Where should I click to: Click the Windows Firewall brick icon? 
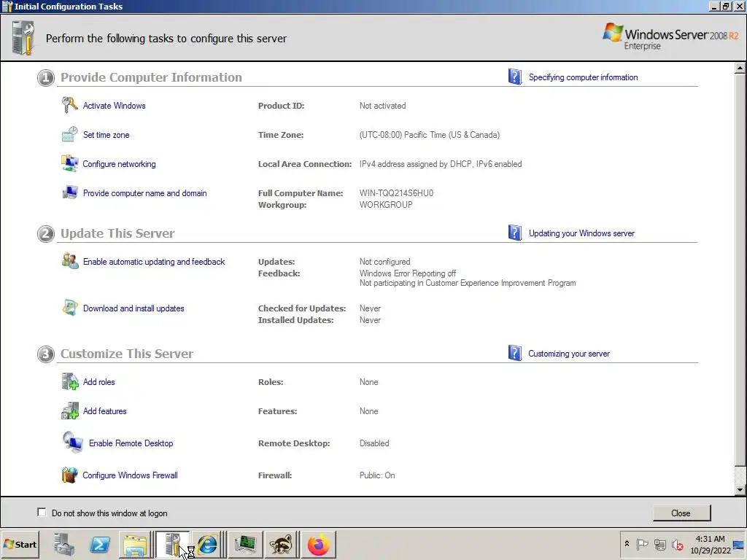69,475
